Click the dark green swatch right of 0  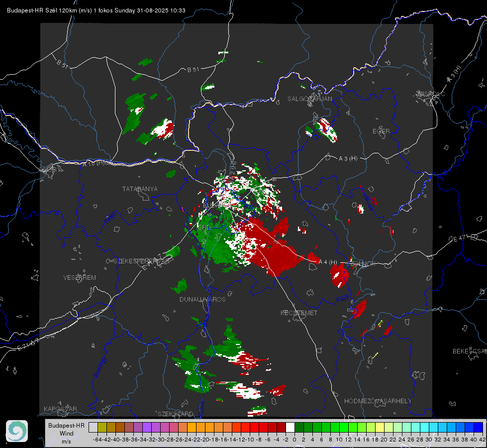point(299,427)
